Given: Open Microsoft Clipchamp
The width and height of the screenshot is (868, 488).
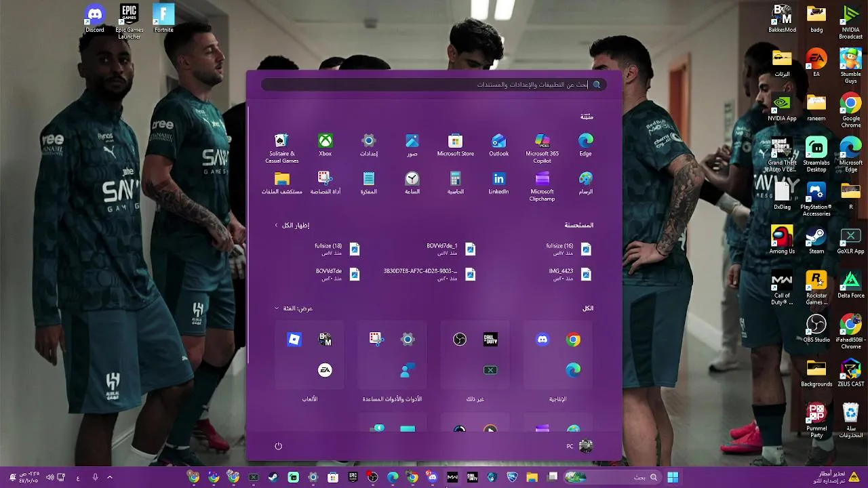Looking at the screenshot, I should click(x=542, y=186).
